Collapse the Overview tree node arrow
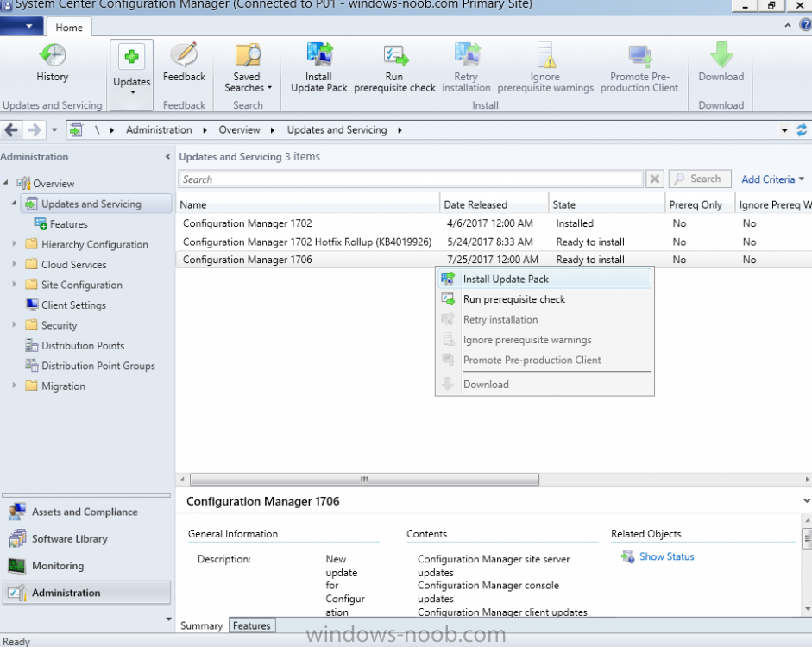 (6, 182)
